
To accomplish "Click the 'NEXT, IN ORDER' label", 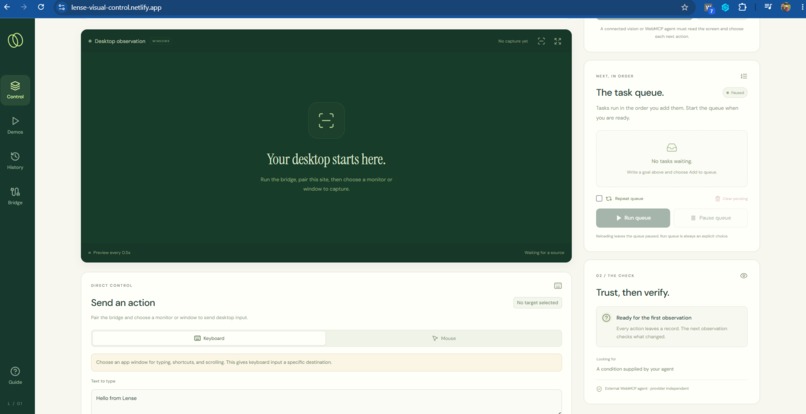I will tap(615, 76).
